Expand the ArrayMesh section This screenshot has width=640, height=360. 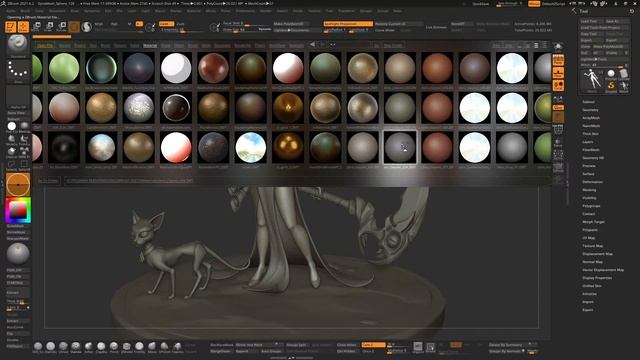pos(591,118)
